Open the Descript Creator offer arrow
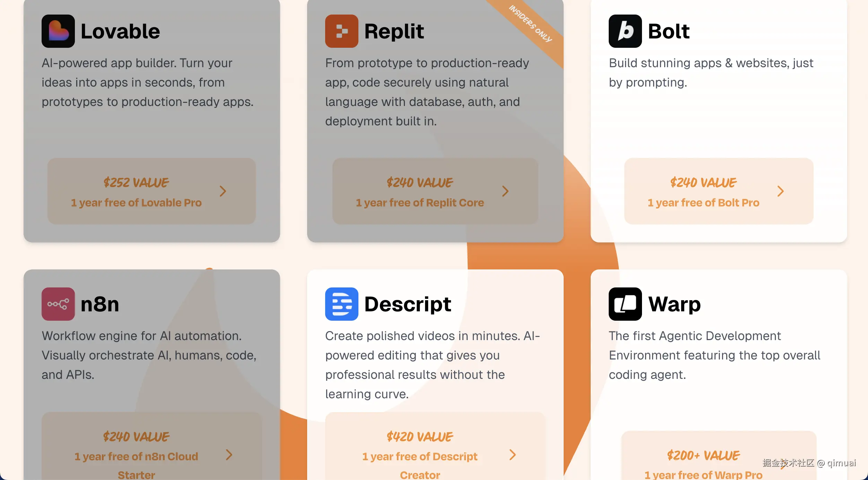 pos(512,455)
